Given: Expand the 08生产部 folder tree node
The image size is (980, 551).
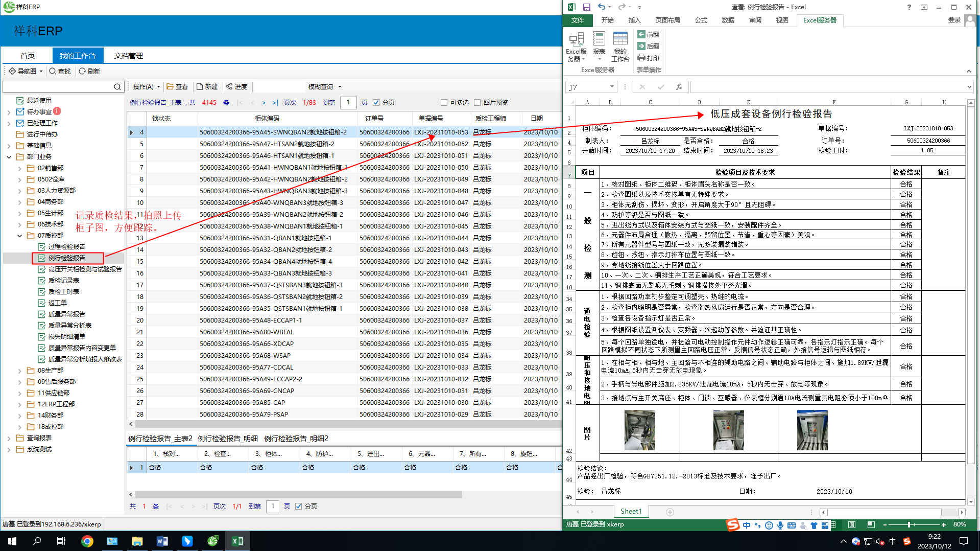Looking at the screenshot, I should [20, 371].
